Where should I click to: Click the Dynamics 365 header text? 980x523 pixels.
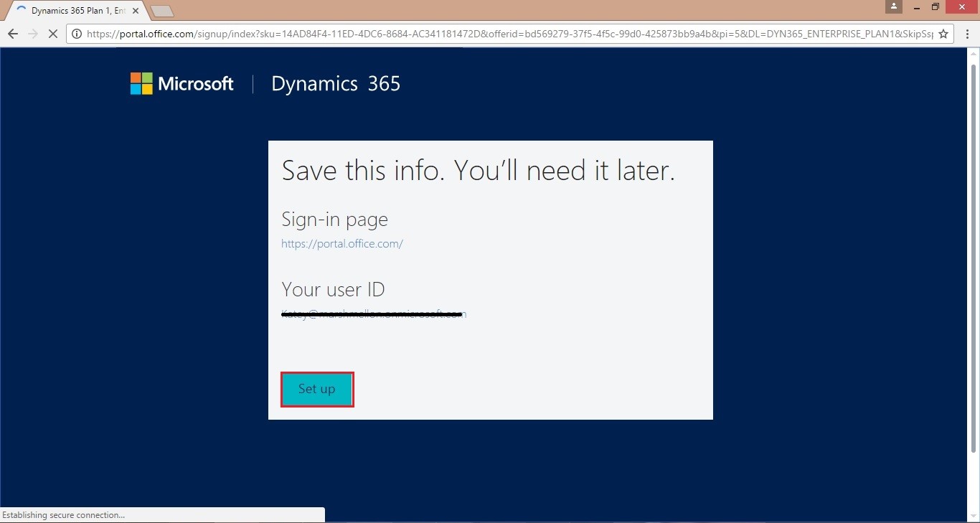(x=336, y=84)
